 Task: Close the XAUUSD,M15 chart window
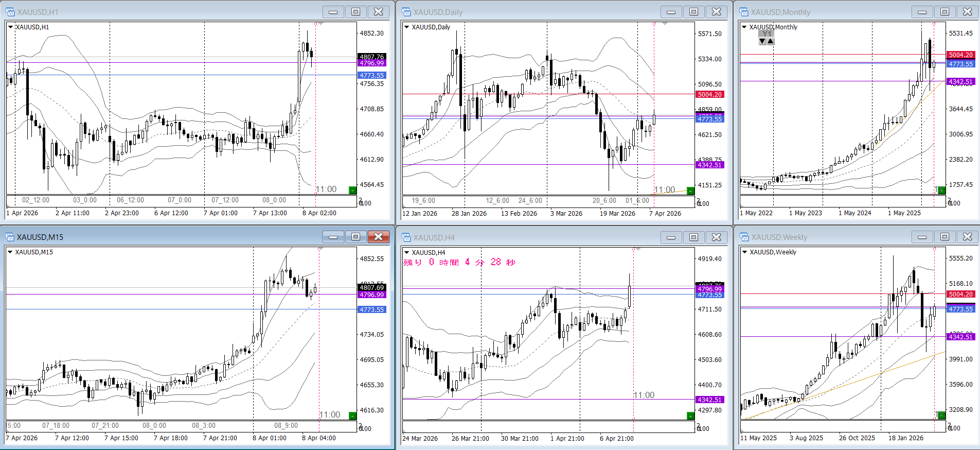click(x=378, y=237)
